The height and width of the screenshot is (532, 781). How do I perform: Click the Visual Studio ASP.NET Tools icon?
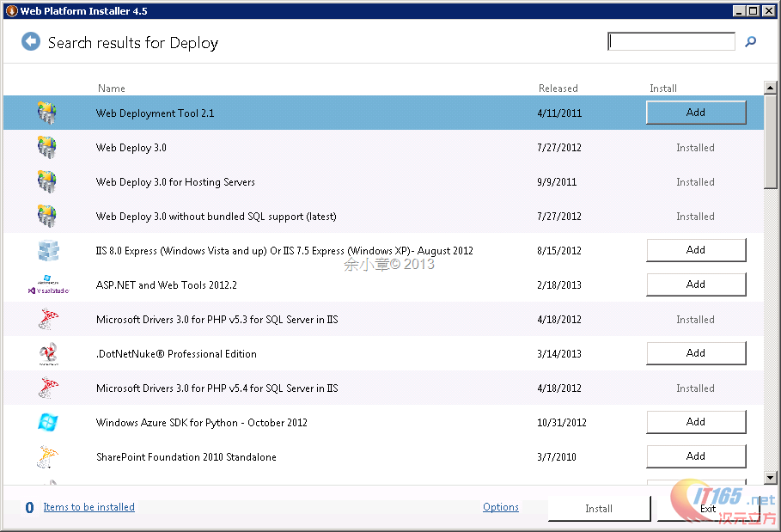(48, 284)
